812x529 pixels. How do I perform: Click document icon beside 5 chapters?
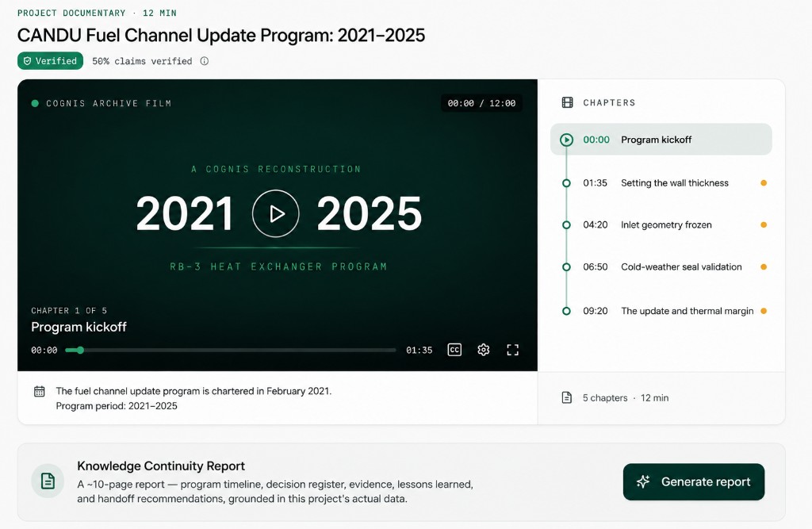click(x=566, y=398)
